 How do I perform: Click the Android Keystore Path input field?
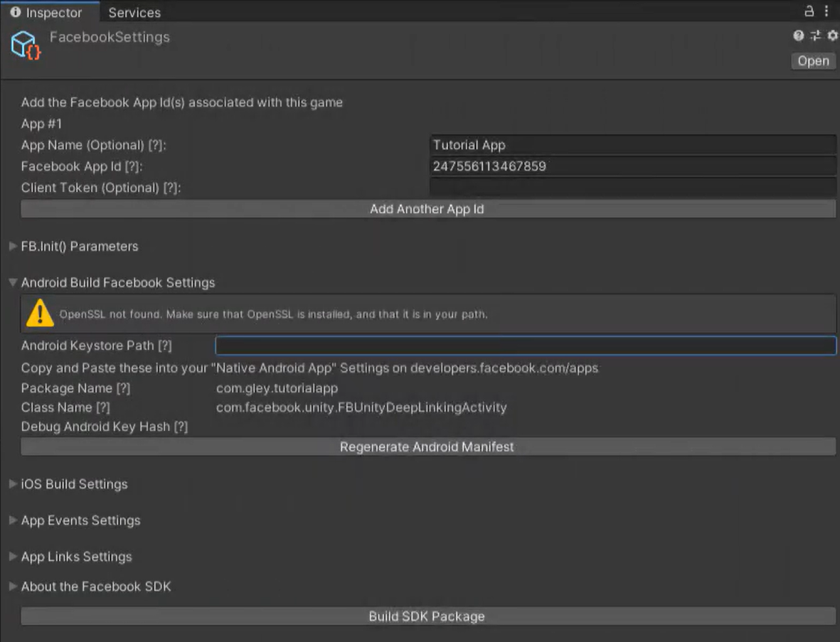click(x=526, y=346)
